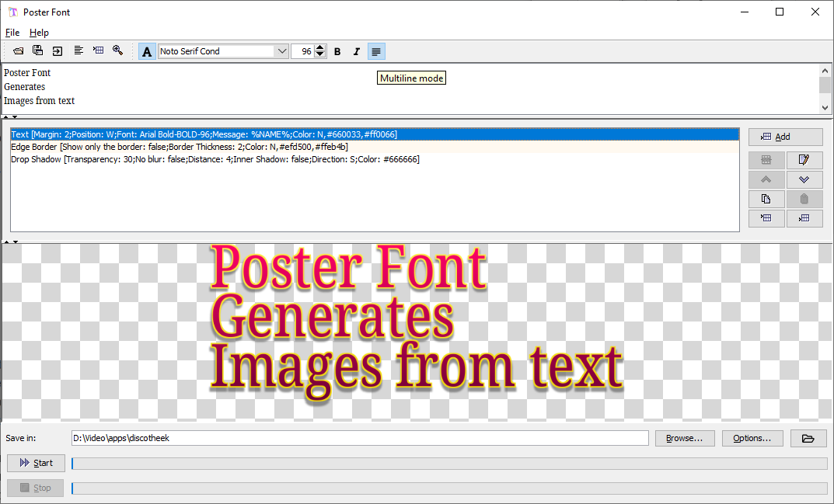Toggle Multiline mode button
Viewport: 834px width, 504px height.
[x=376, y=51]
